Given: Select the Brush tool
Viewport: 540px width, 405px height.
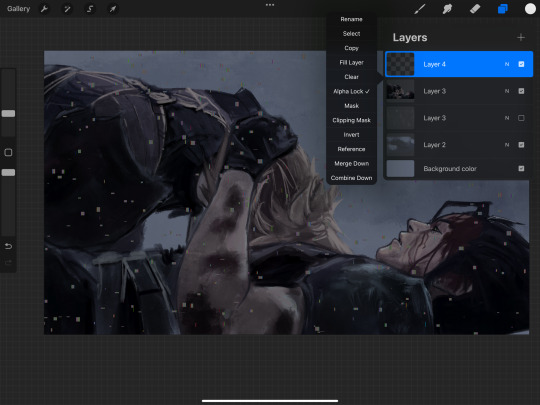Looking at the screenshot, I should [419, 9].
